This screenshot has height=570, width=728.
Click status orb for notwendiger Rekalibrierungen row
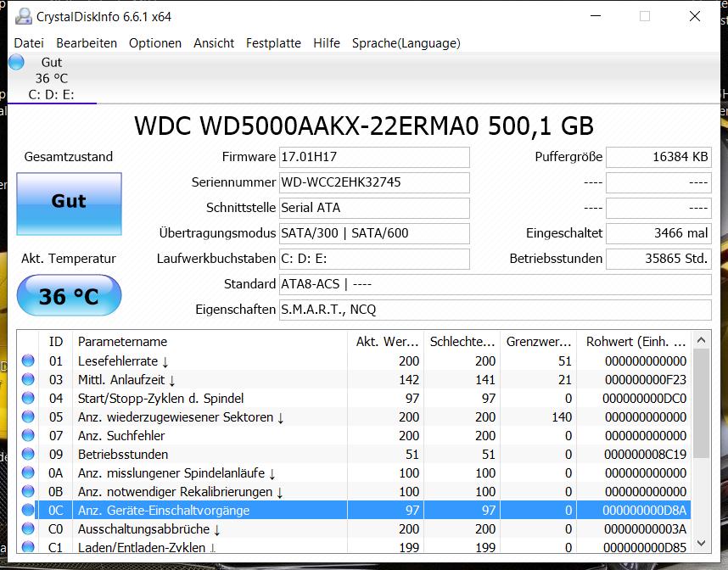[x=28, y=491]
